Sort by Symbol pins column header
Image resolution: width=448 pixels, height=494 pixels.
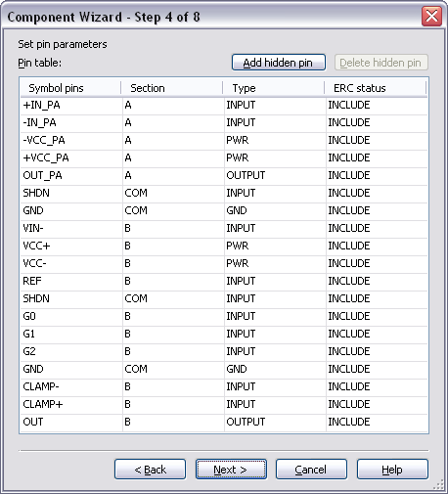pyautogui.click(x=70, y=88)
